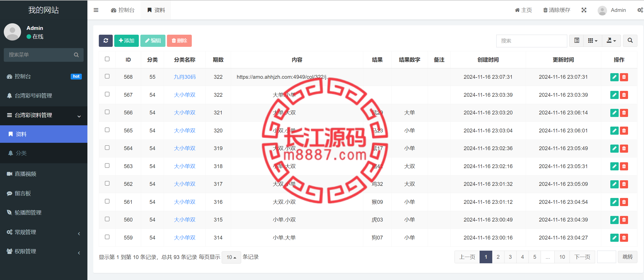Click the table 搜索 input field

pyautogui.click(x=532, y=41)
